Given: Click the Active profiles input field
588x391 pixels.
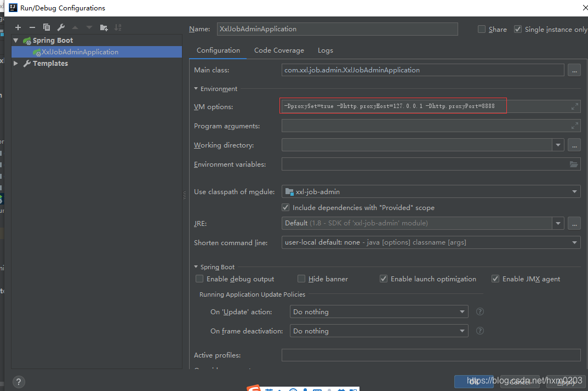Looking at the screenshot, I should (431, 355).
